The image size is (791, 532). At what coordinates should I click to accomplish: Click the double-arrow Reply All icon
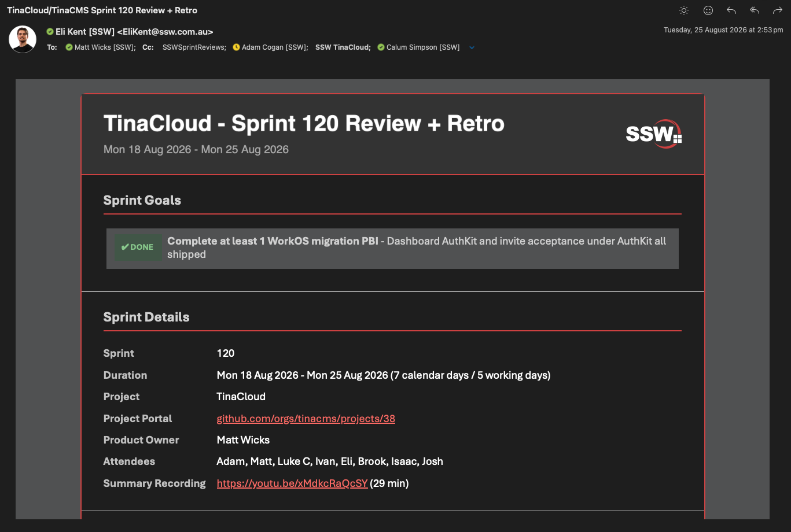coord(755,10)
